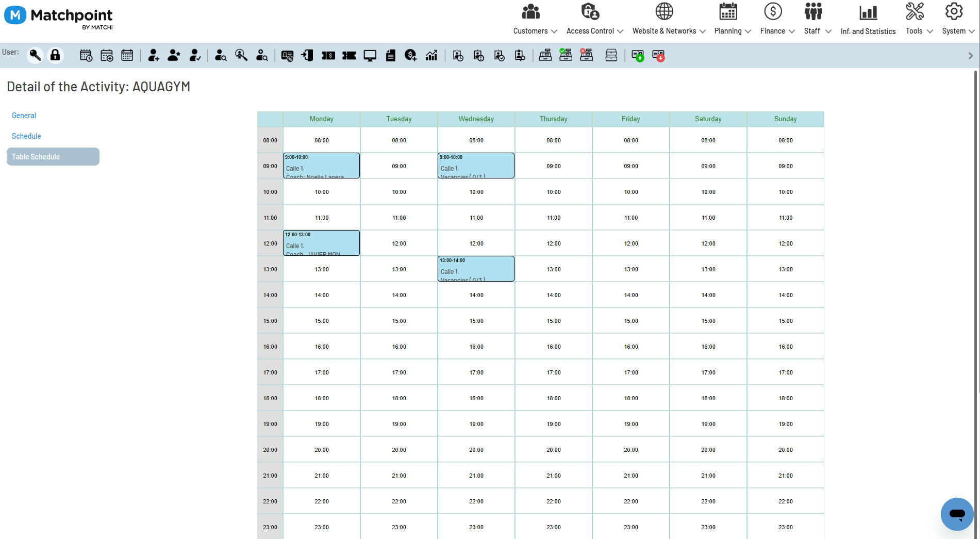Open the plain cash register icon
The height and width of the screenshot is (539, 980).
pos(545,55)
